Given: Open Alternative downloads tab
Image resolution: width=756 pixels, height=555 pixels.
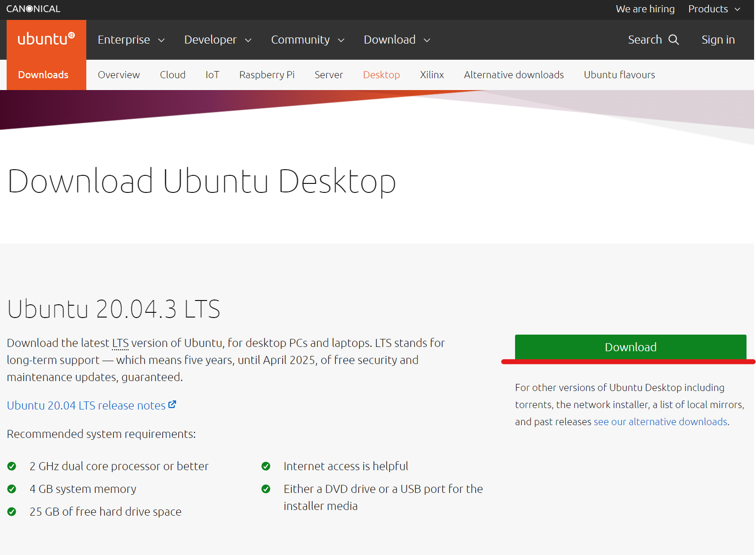Looking at the screenshot, I should point(514,75).
